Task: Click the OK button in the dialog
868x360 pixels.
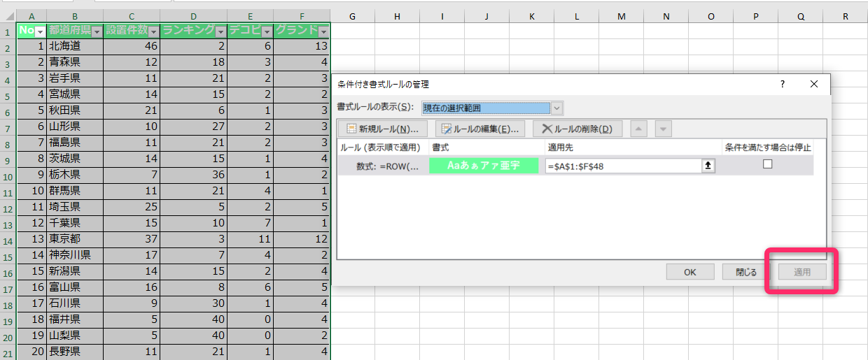Action: [x=689, y=273]
